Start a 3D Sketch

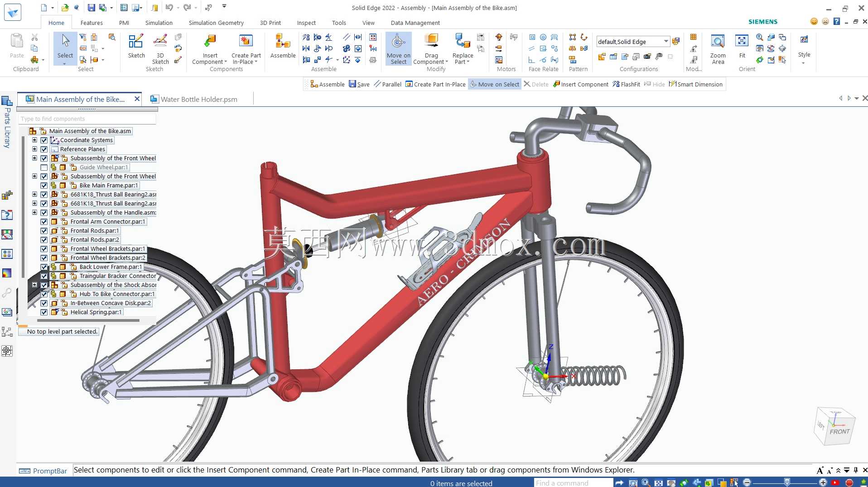pyautogui.click(x=160, y=48)
